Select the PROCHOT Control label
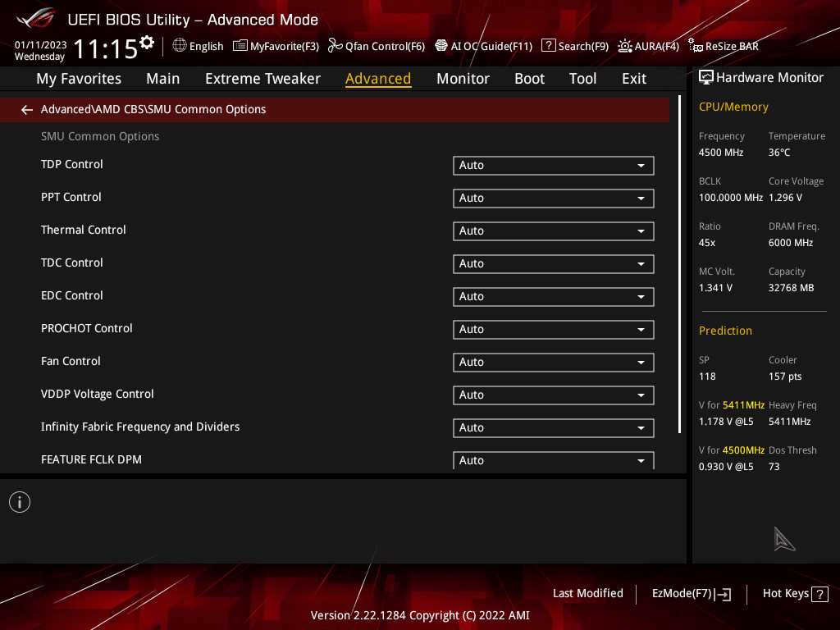Viewport: 840px width, 630px height. (x=87, y=328)
